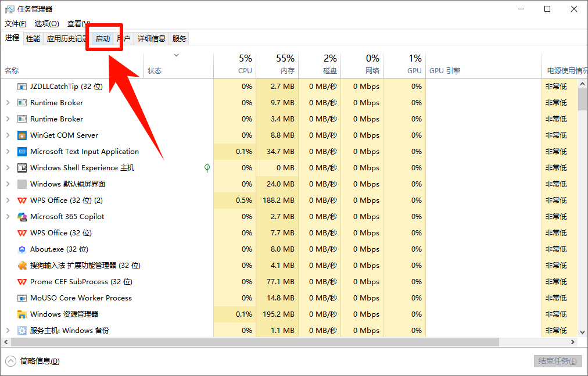Sort by the 网络 column header
The image size is (588, 376).
362,64
